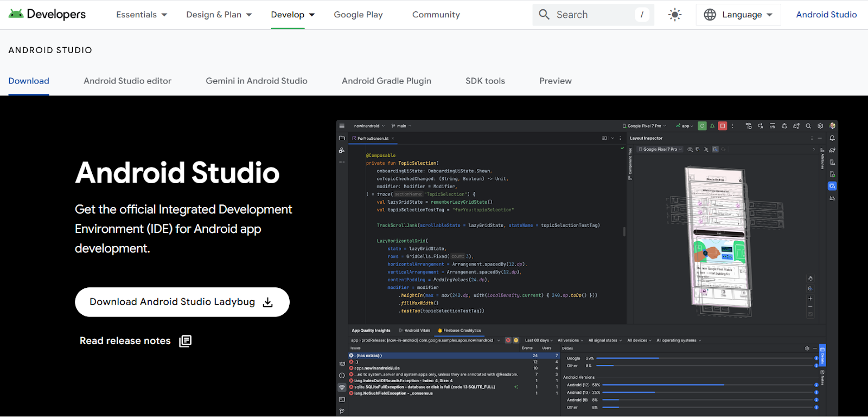Image resolution: width=868 pixels, height=420 pixels.
Task: Switch to Android Studio editor tab
Action: [x=127, y=81]
